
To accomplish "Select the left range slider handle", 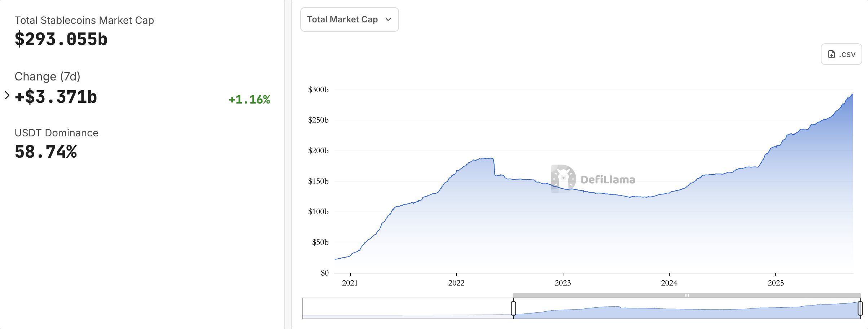I will click(x=513, y=308).
